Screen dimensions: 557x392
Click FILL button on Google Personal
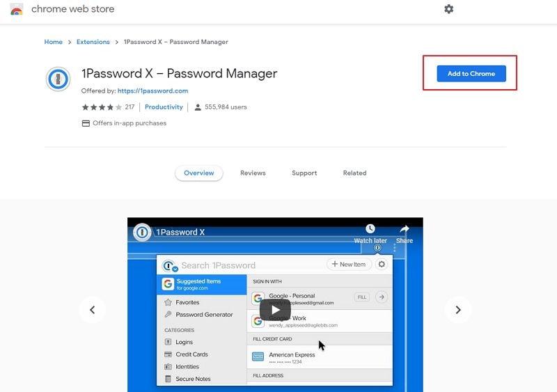pos(361,297)
